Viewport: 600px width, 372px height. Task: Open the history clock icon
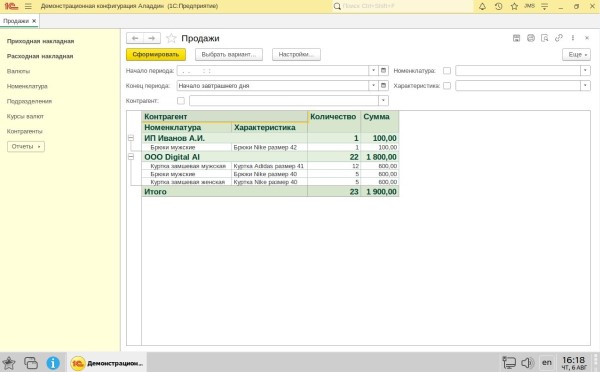coord(498,7)
